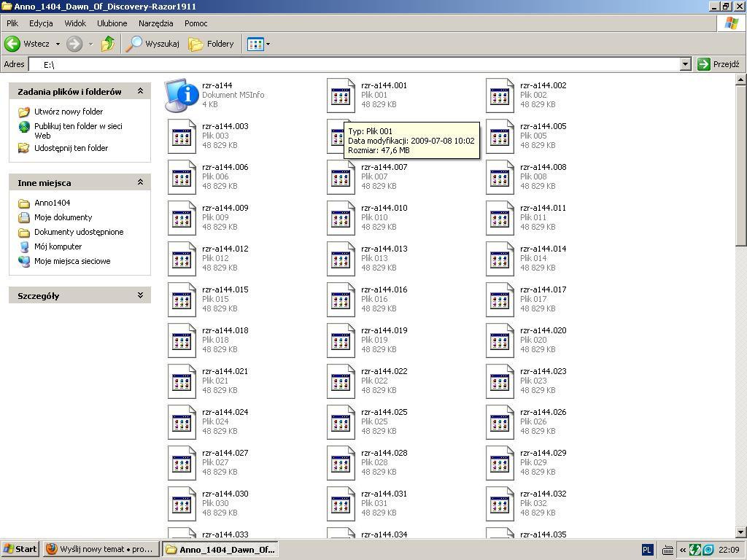Open Wyszukaj search magnifier

[134, 44]
